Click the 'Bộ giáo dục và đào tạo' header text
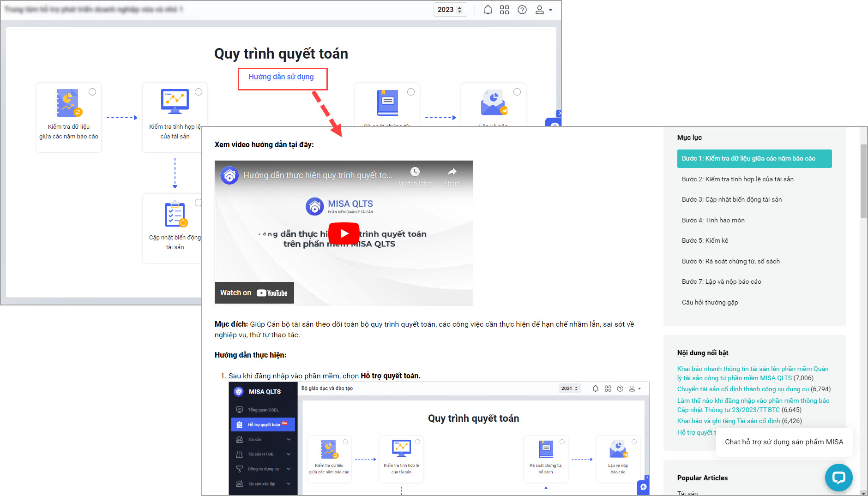 [x=327, y=388]
